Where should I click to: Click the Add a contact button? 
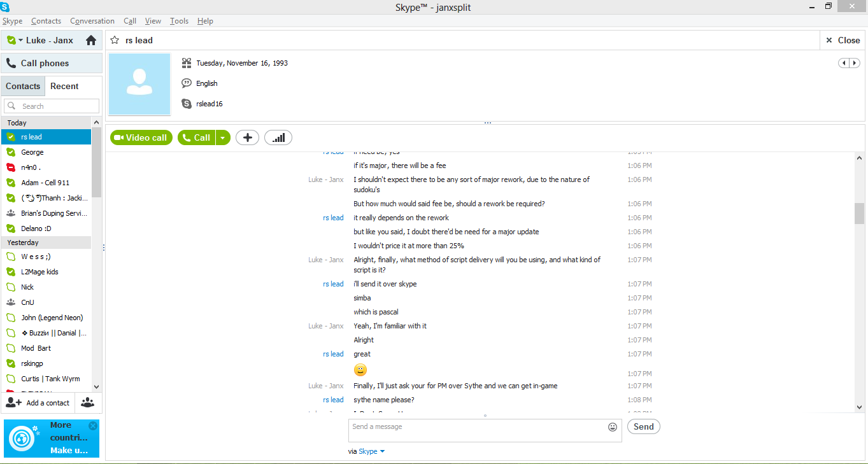(x=38, y=402)
